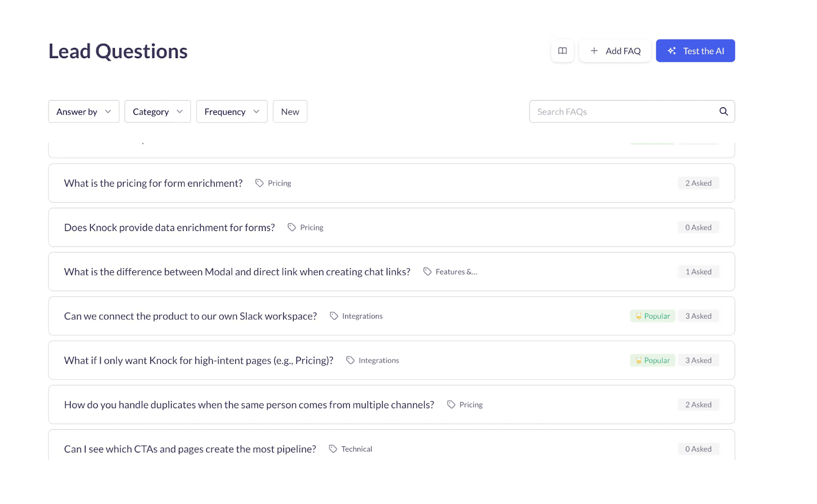Click the Integrations tag icon on Slack question

[x=334, y=316]
